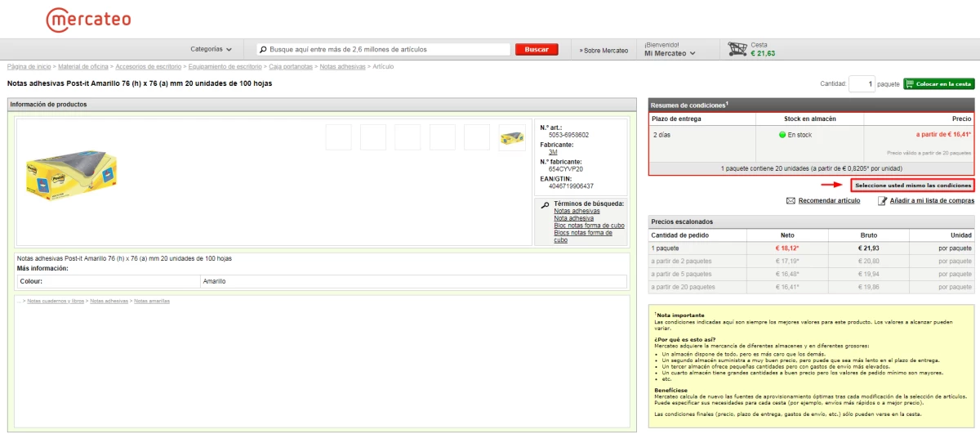Viewport: 980px width, 434px height.
Task: Click the Cantidad quantity input
Action: [861, 83]
